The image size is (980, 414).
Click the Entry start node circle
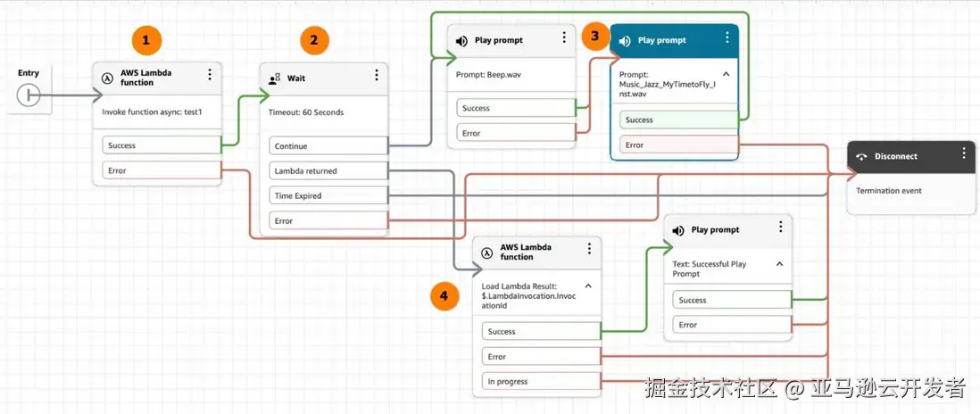click(29, 95)
